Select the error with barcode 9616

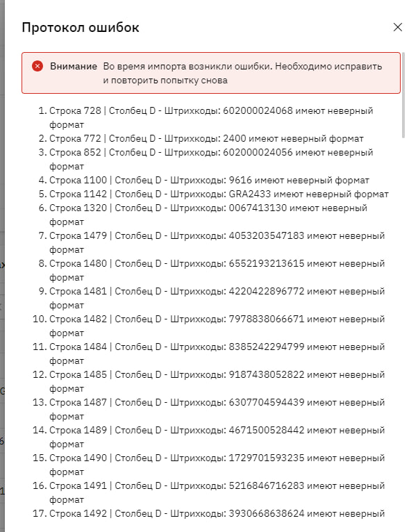(209, 180)
